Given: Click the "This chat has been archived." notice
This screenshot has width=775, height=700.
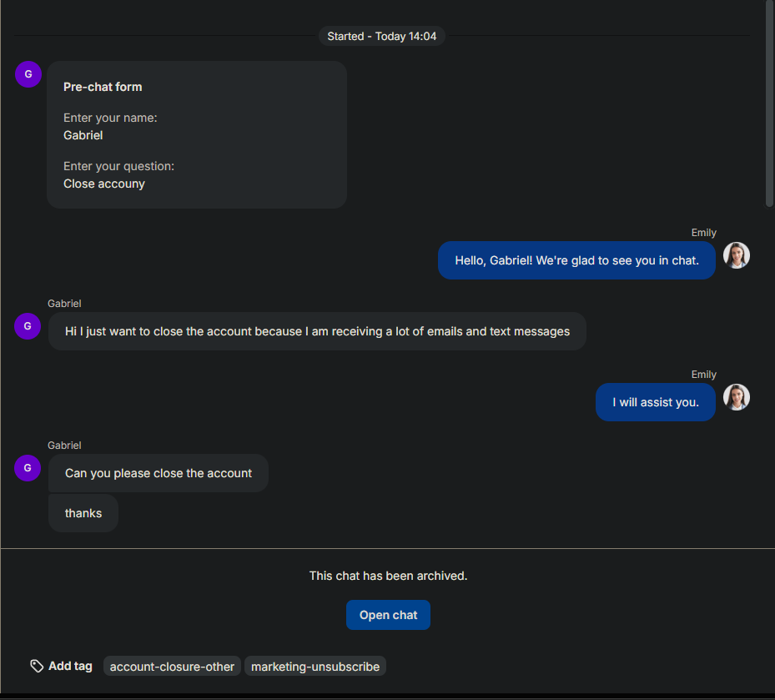Looking at the screenshot, I should click(x=388, y=576).
